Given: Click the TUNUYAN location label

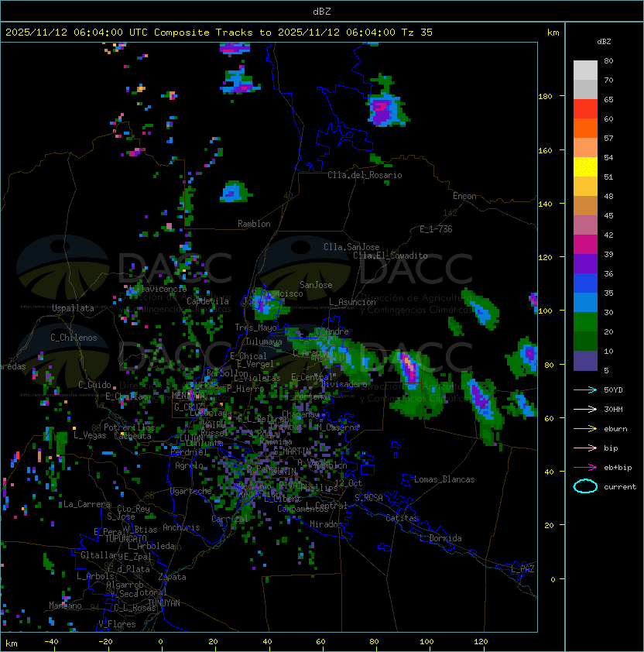Looking at the screenshot, I should pyautogui.click(x=164, y=602).
